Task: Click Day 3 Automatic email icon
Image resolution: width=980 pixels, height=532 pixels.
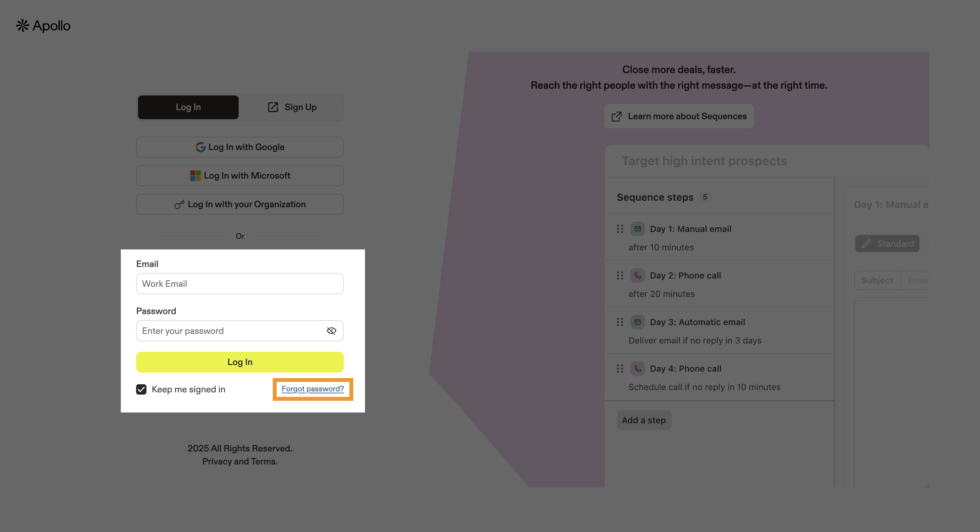Action: click(x=638, y=322)
